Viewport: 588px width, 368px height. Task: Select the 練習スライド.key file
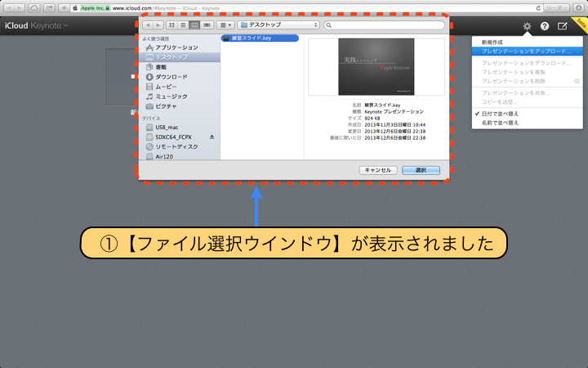[x=260, y=38]
